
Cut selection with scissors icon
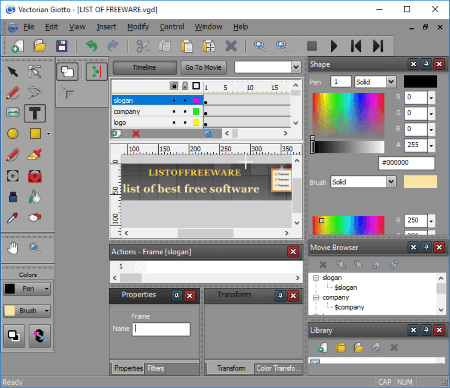point(143,46)
